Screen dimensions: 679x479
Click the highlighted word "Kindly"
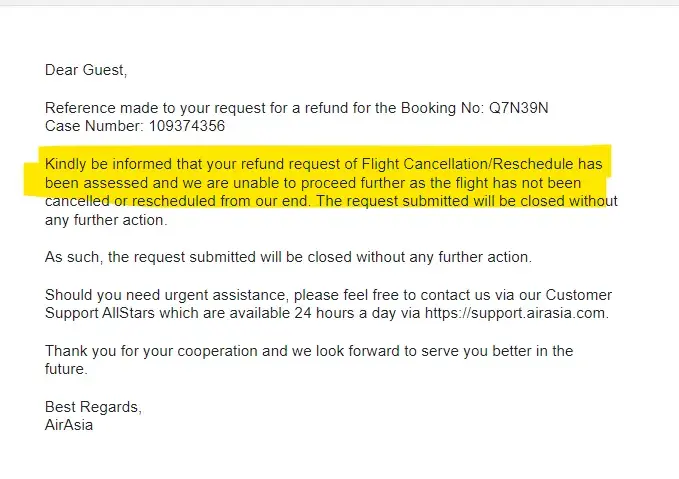(66, 164)
